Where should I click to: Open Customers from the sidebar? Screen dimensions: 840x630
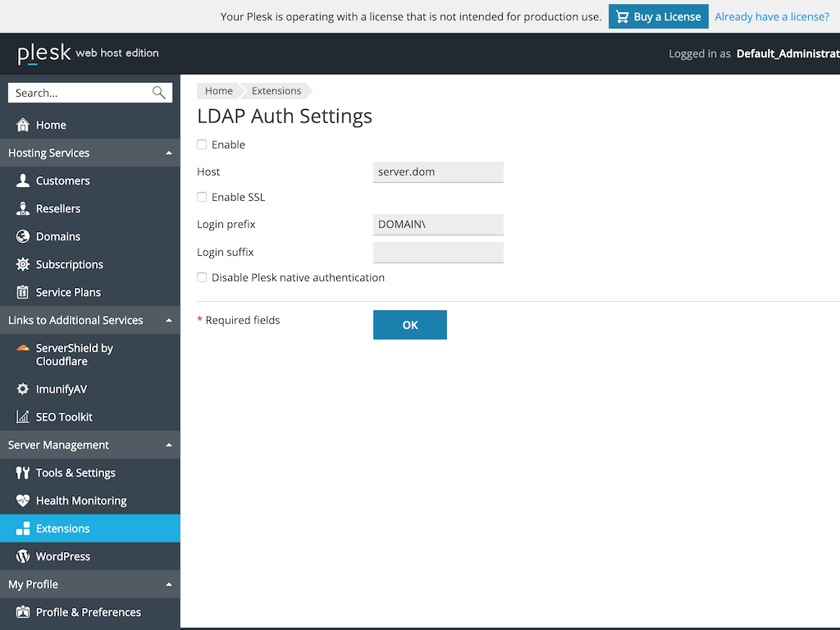click(62, 180)
